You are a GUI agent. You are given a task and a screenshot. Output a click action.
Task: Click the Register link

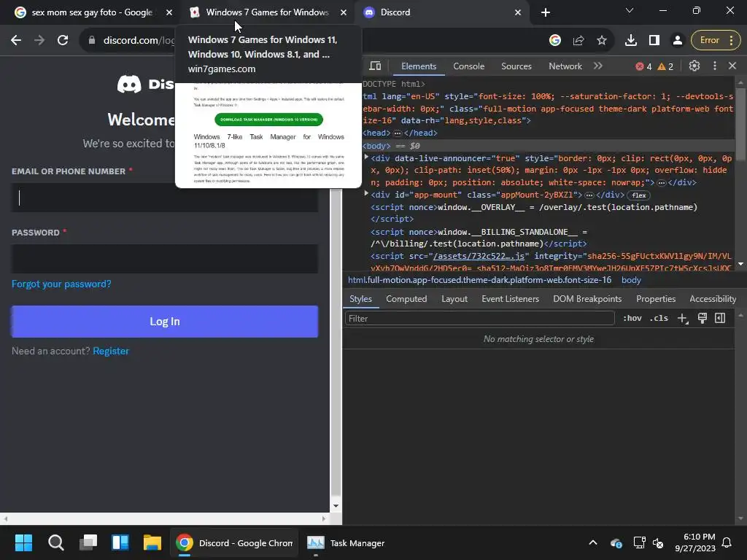pyautogui.click(x=111, y=351)
